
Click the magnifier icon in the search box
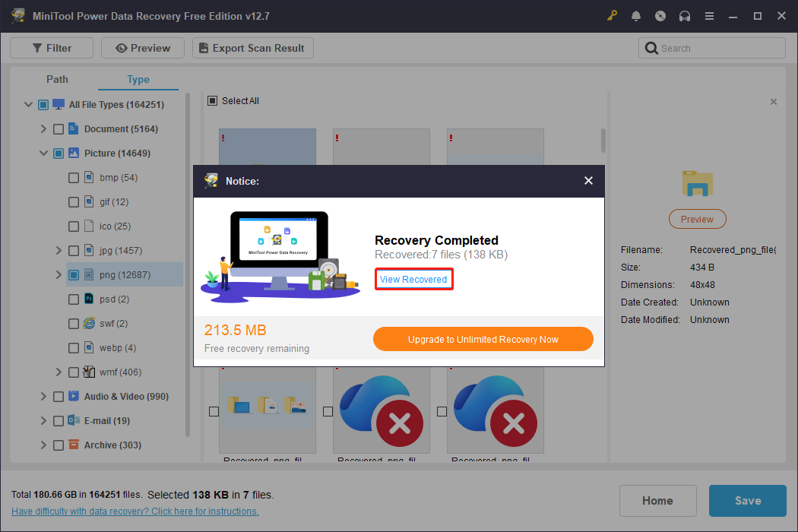click(652, 47)
